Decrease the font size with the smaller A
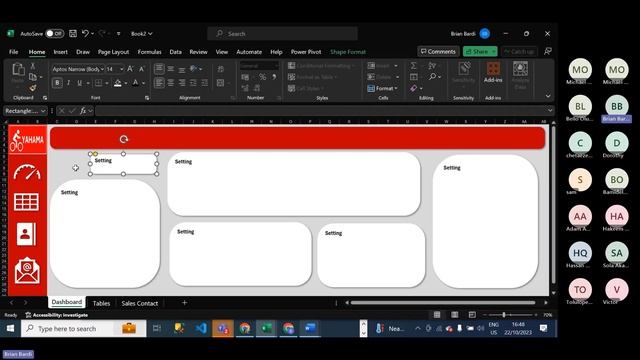 point(142,69)
